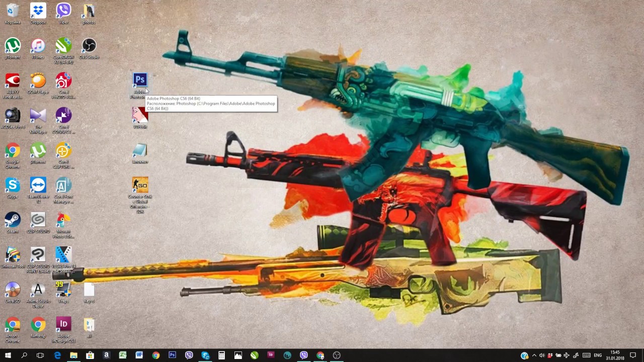The height and width of the screenshot is (362, 644).
Task: Open the UltraISO desktop shortcut
Action: tap(13, 292)
